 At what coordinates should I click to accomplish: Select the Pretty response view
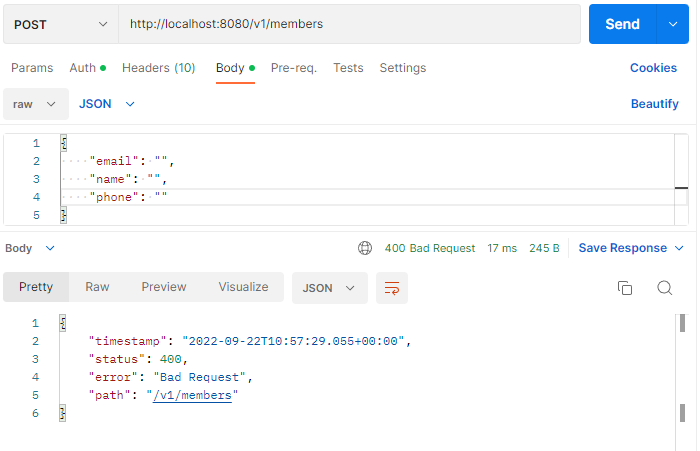(36, 287)
